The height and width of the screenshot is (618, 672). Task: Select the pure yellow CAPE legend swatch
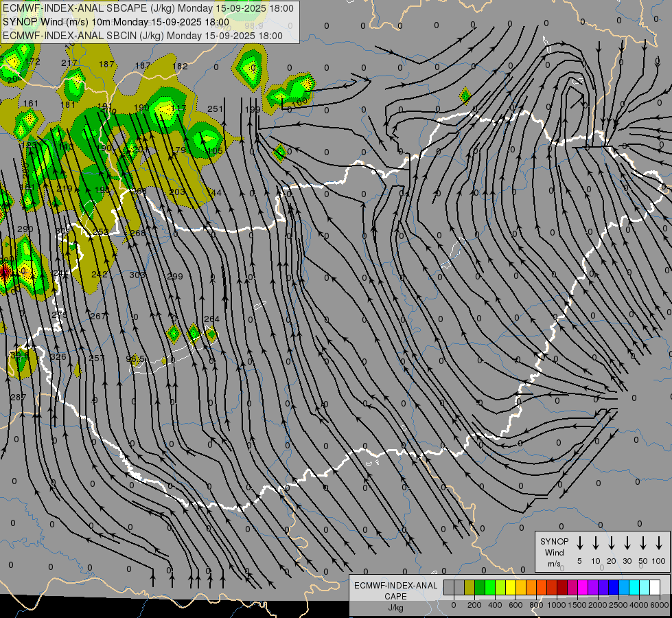[511, 588]
